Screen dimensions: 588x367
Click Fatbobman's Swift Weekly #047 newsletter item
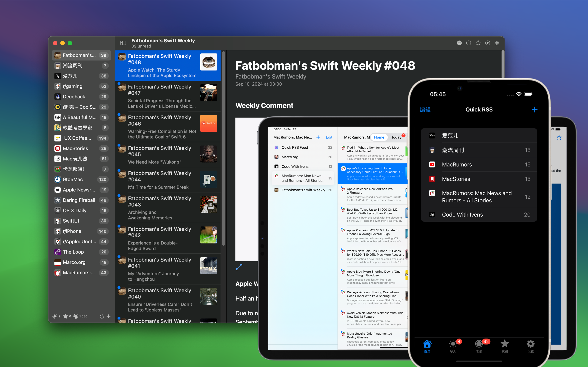168,96
